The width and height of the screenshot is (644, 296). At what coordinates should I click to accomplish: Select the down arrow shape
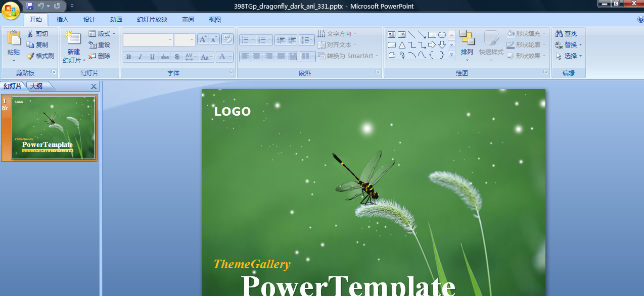tap(442, 45)
